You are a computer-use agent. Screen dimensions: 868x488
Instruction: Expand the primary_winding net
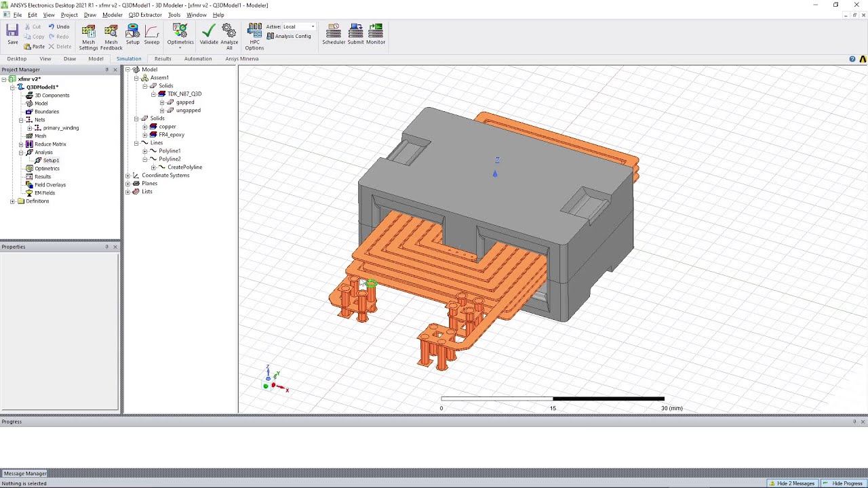[30, 128]
